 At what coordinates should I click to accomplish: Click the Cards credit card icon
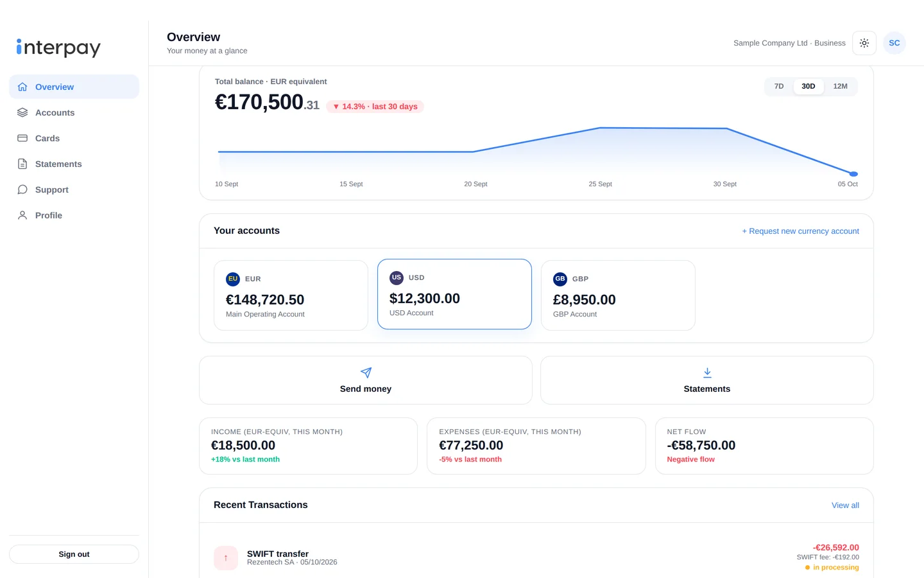click(22, 138)
